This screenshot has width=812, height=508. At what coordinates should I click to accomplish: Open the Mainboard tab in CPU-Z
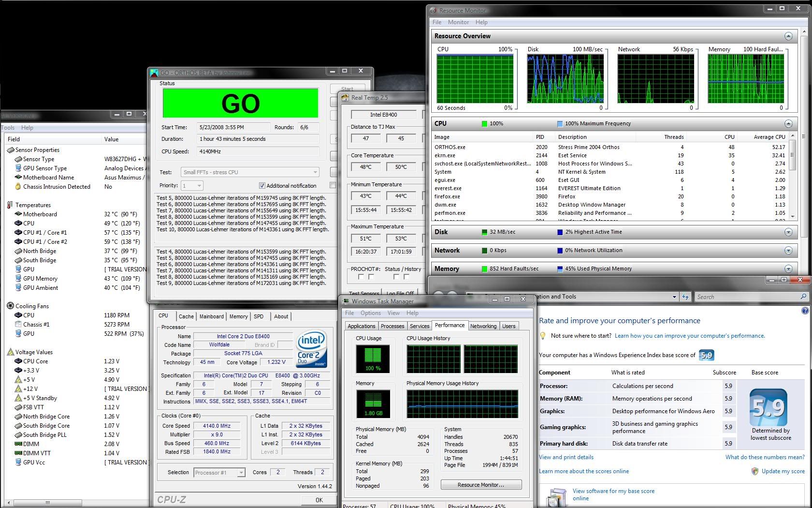[212, 316]
